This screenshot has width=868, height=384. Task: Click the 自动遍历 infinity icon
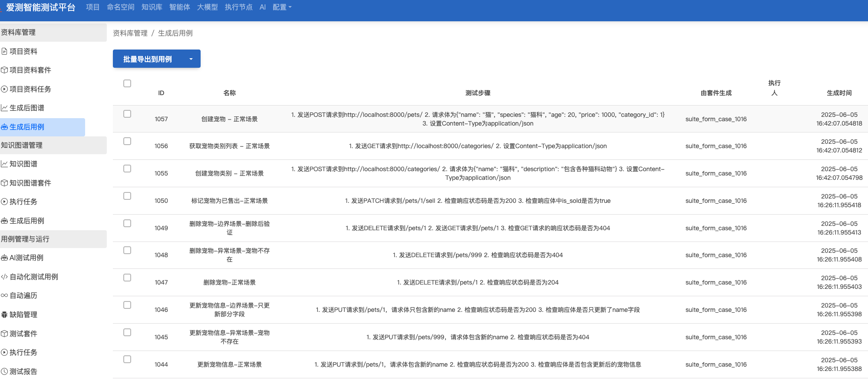tap(4, 295)
